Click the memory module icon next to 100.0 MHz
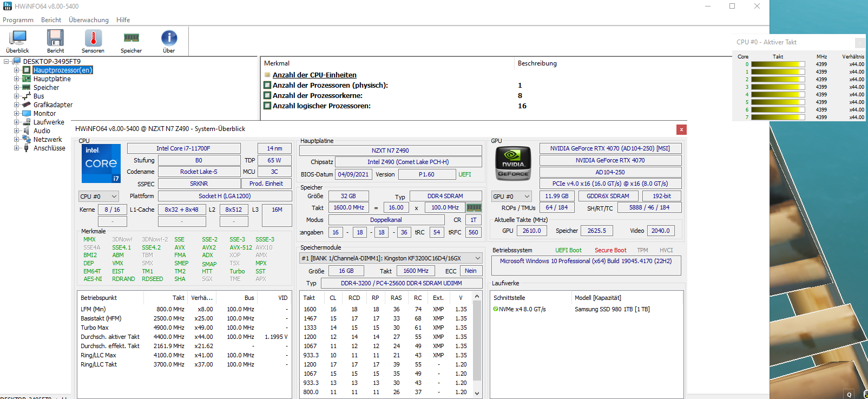The image size is (868, 399). tap(474, 207)
